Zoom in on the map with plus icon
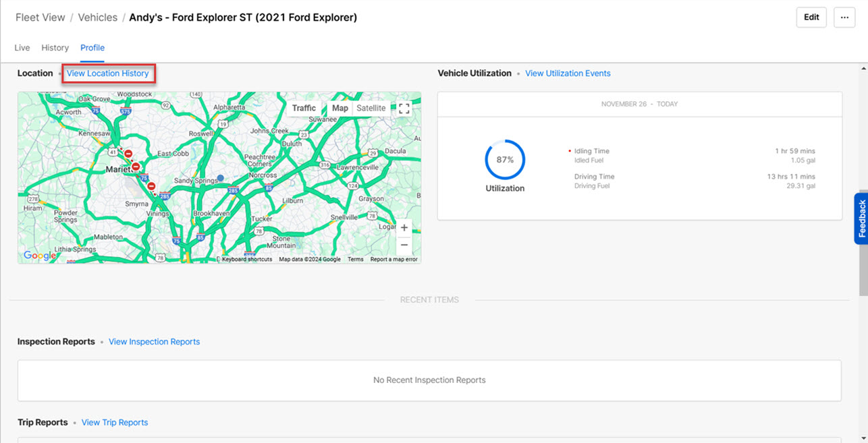868x443 pixels. click(x=404, y=229)
